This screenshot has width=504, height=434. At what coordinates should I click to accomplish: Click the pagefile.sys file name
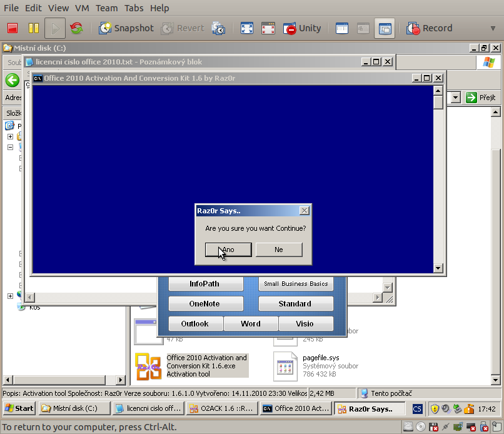(x=321, y=358)
